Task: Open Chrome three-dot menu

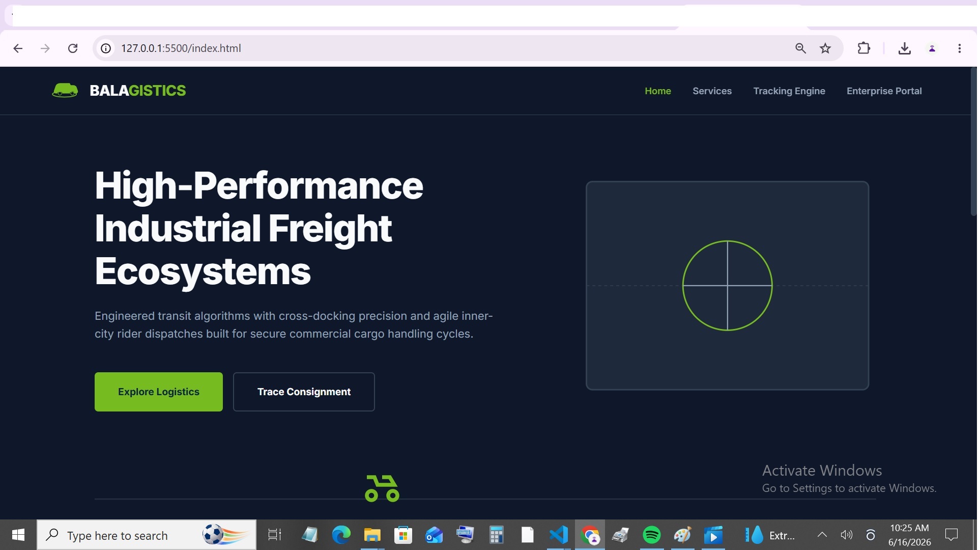Action: [960, 48]
